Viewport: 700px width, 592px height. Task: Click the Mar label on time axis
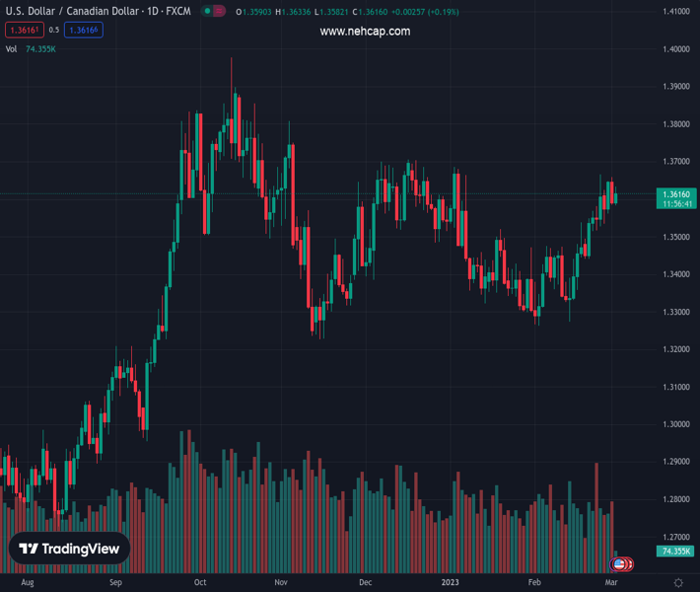tap(610, 583)
